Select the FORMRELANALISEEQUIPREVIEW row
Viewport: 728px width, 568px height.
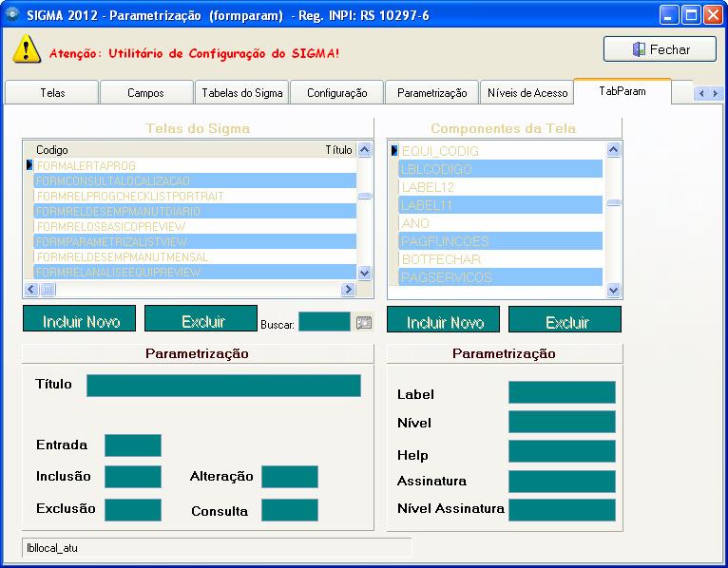click(195, 272)
